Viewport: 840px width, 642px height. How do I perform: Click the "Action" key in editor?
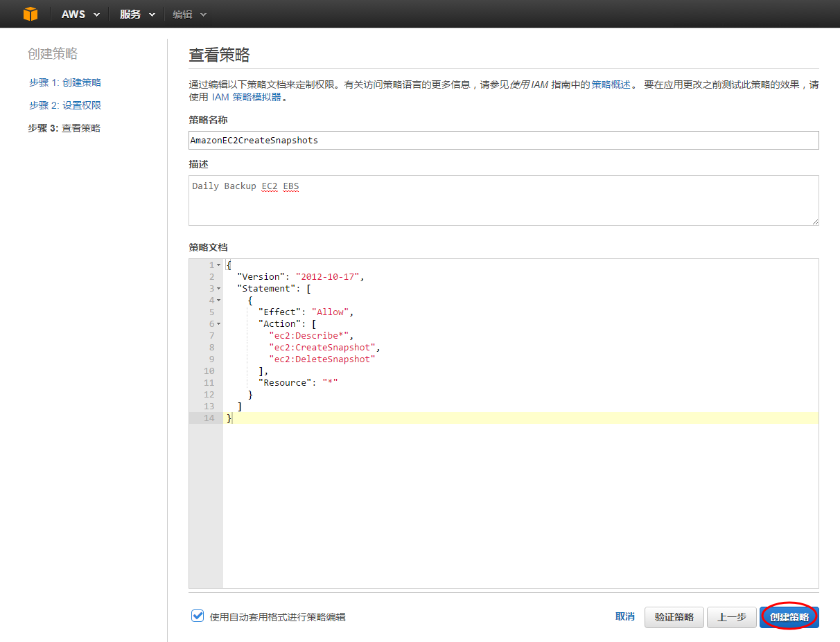tap(279, 324)
